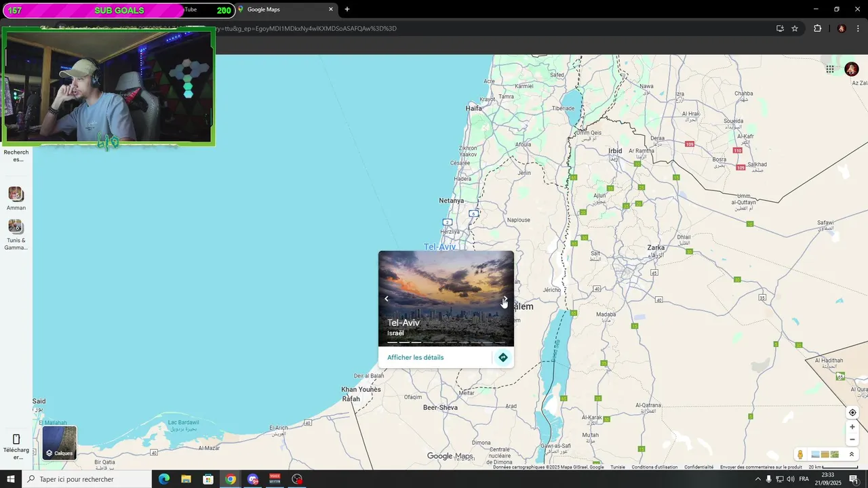The width and height of the screenshot is (868, 488).
Task: Expand the imagery panel chevron
Action: [852, 454]
